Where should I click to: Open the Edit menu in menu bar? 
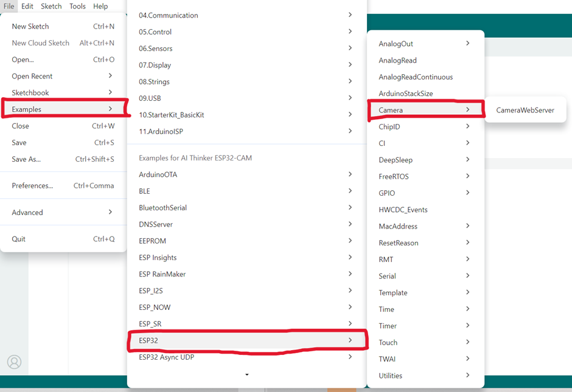(27, 6)
